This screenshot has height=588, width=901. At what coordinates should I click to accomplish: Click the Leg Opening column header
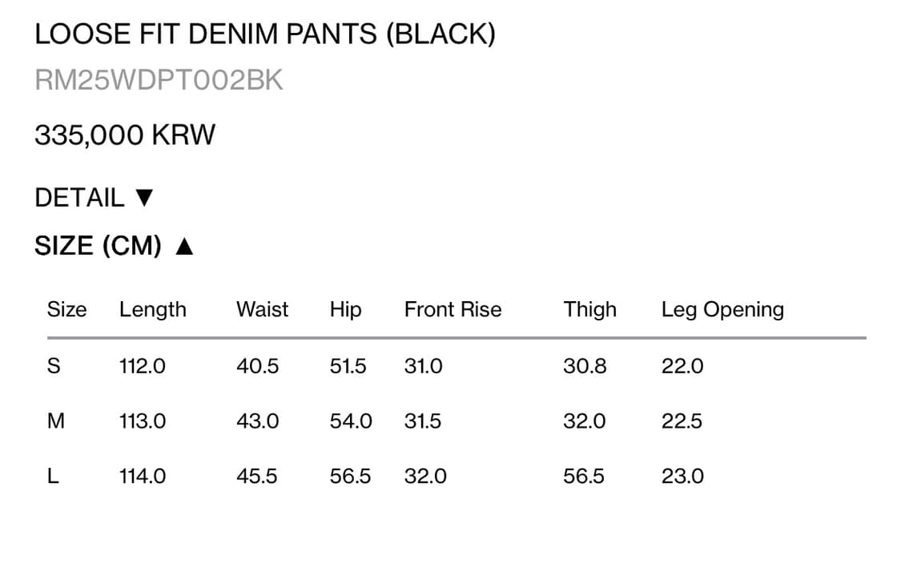tap(722, 309)
